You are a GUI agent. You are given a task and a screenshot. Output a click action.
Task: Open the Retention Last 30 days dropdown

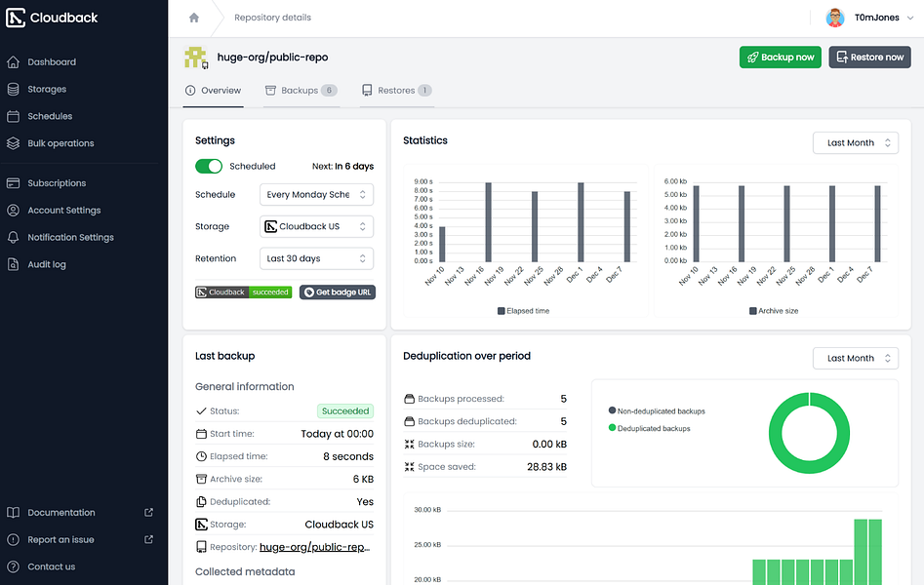(x=316, y=258)
